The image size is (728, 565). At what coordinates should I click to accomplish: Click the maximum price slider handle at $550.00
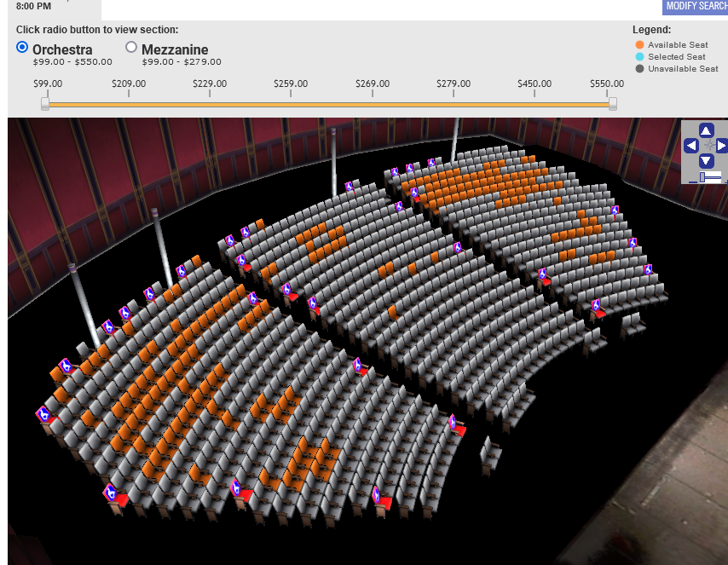point(612,103)
